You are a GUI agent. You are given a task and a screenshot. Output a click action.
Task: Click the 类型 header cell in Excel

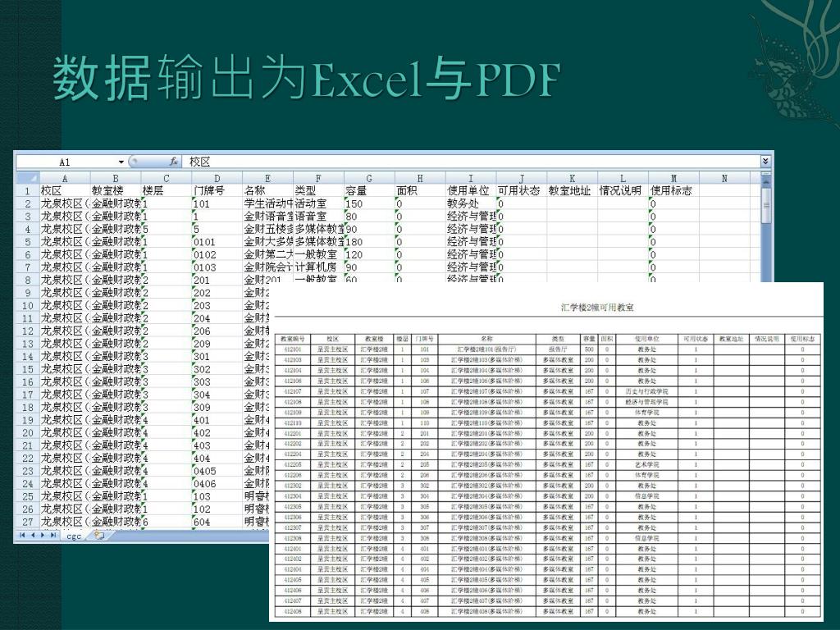318,190
